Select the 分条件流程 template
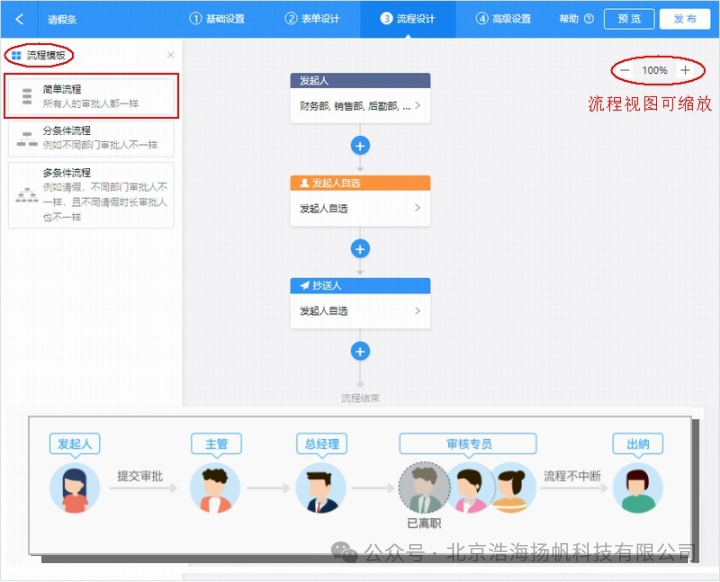The height and width of the screenshot is (582, 720). point(91,138)
